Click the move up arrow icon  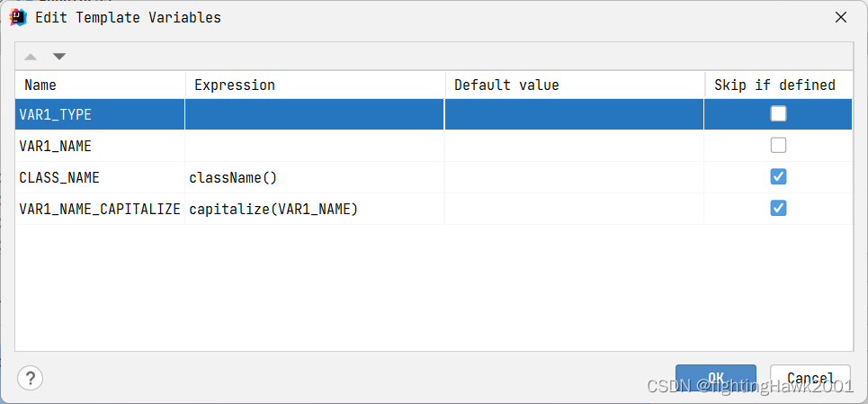(31, 57)
